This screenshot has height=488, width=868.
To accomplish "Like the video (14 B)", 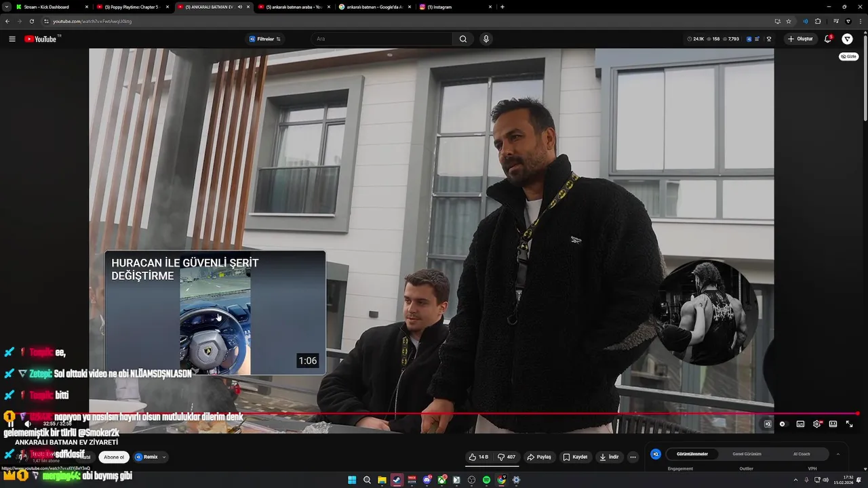I will (478, 457).
